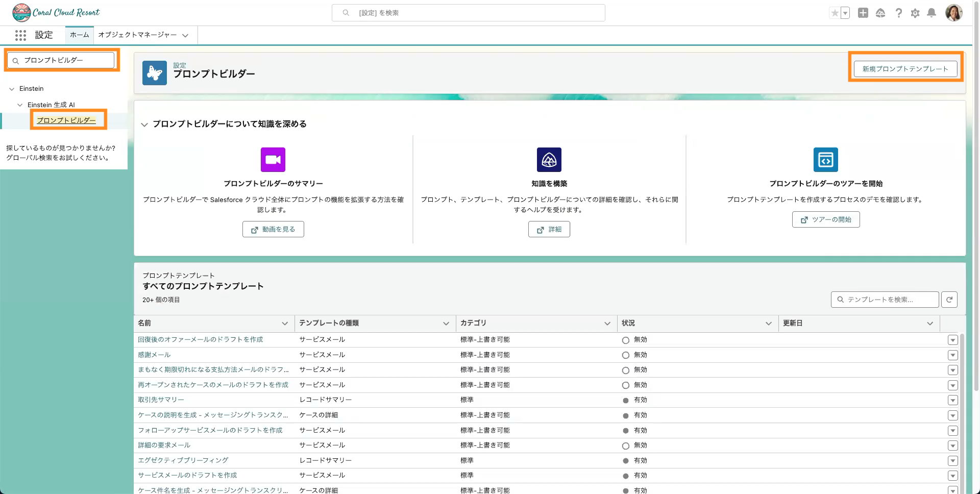The width and height of the screenshot is (980, 494).
Task: Open the App Launcher grid icon
Action: click(x=20, y=35)
